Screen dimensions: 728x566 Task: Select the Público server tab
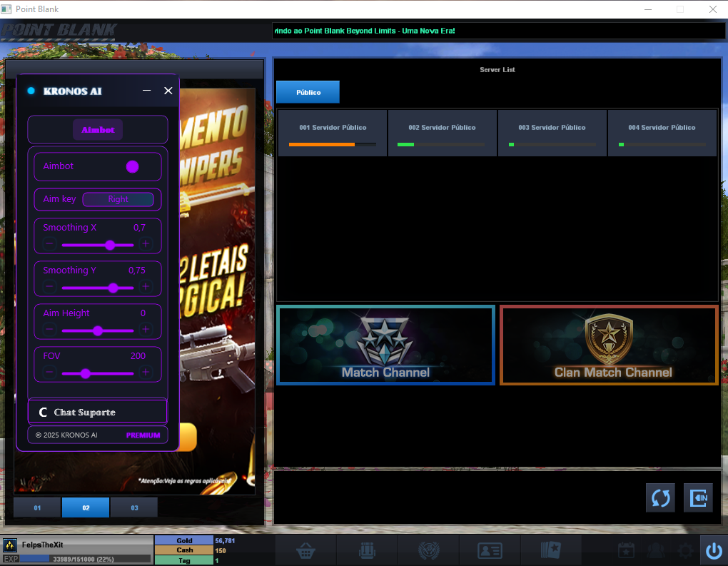pos(308,92)
